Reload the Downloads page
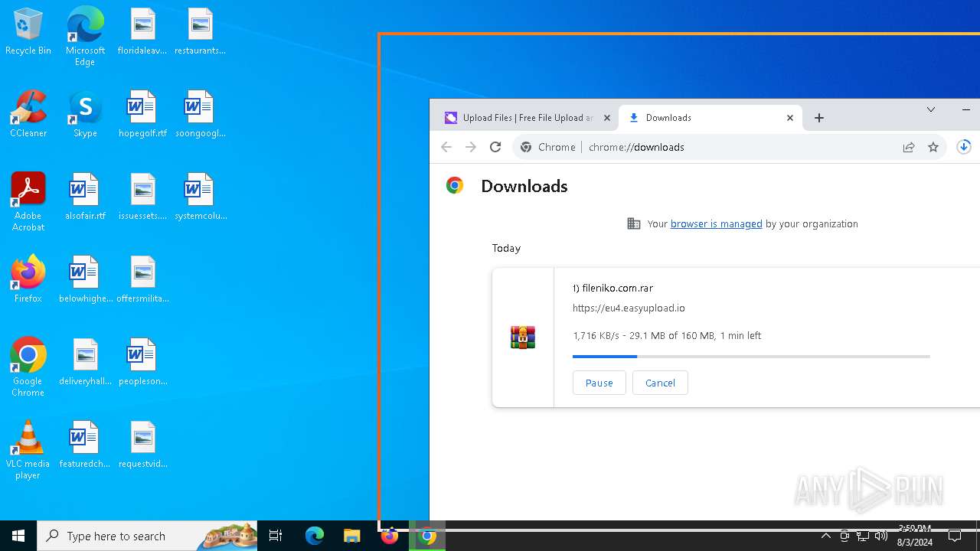Viewport: 980px width, 551px height. (x=495, y=147)
